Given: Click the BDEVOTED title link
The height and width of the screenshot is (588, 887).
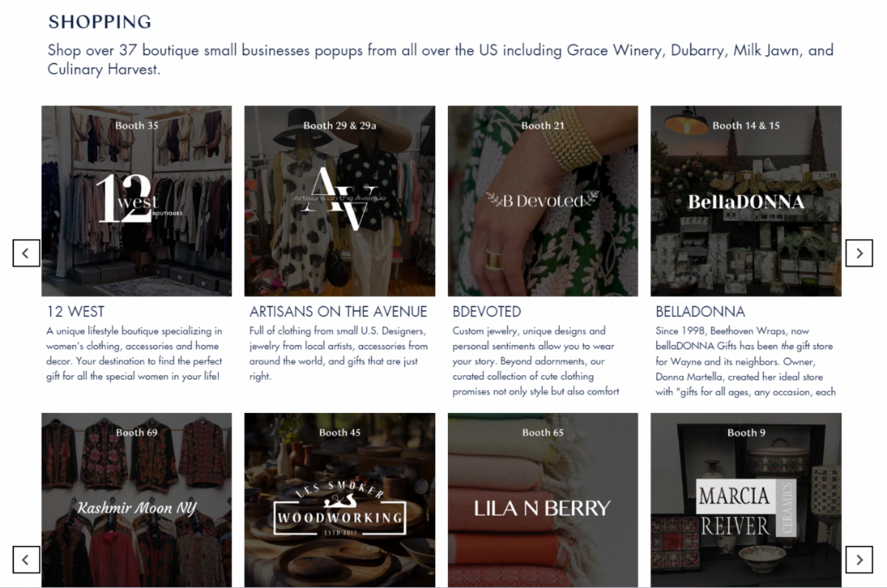Looking at the screenshot, I should coord(487,312).
